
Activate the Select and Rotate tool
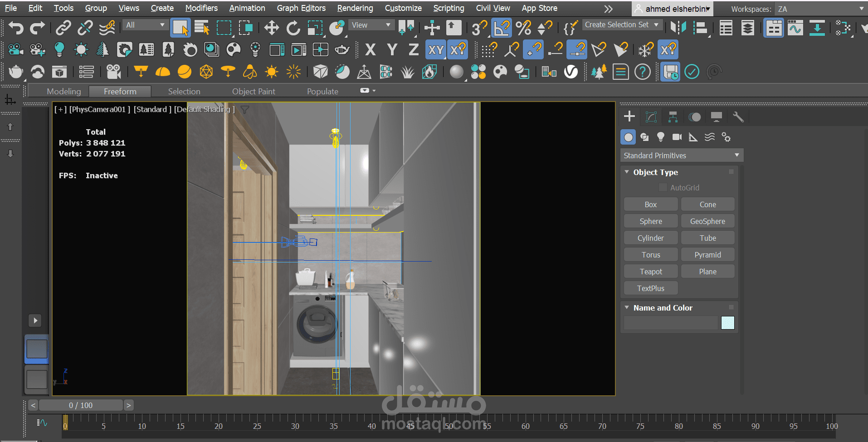click(x=293, y=28)
